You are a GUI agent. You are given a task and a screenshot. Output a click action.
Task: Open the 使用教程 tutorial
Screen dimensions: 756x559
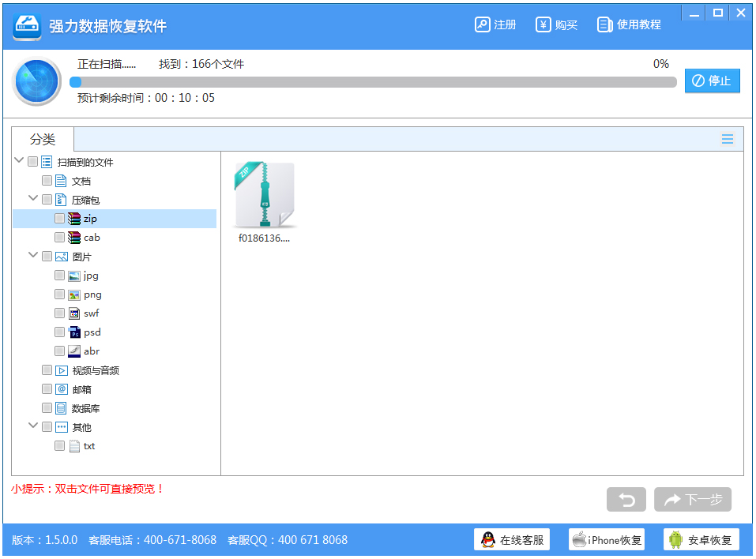pos(629,24)
